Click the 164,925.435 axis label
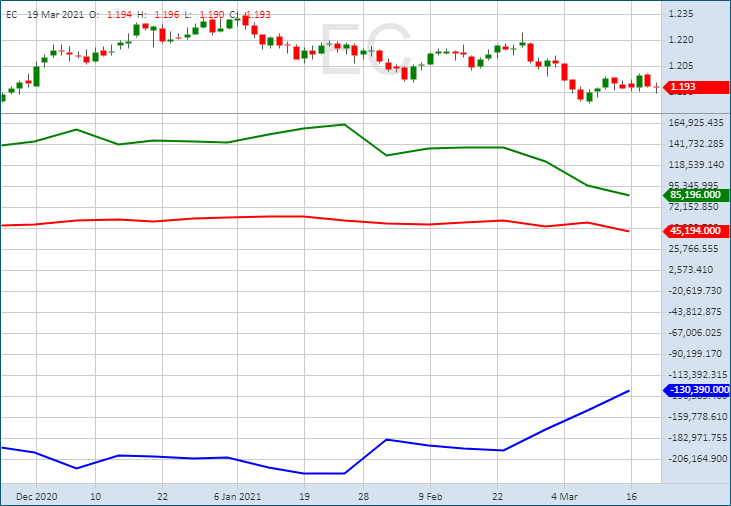This screenshot has width=731, height=506. [x=696, y=123]
